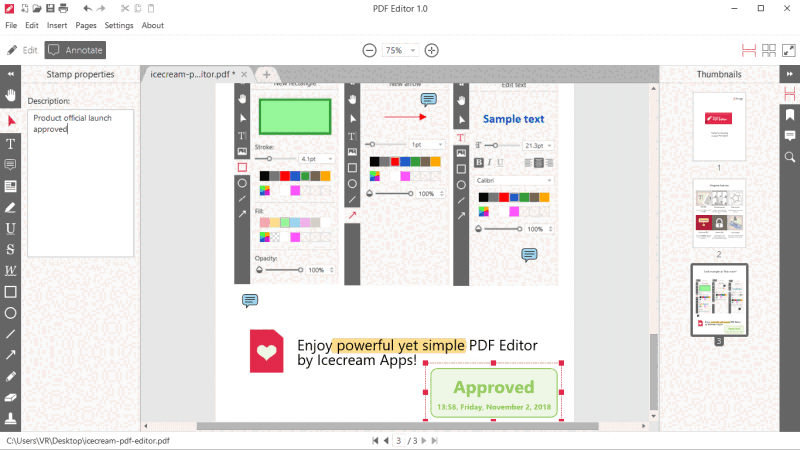The width and height of the screenshot is (800, 450).
Task: Open the Insert menu
Action: click(x=57, y=25)
